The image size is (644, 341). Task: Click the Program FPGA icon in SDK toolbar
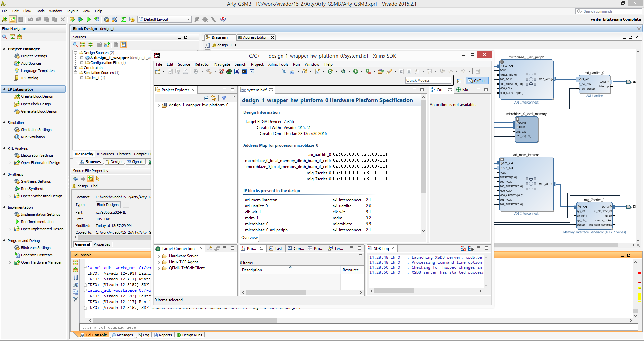click(x=229, y=71)
